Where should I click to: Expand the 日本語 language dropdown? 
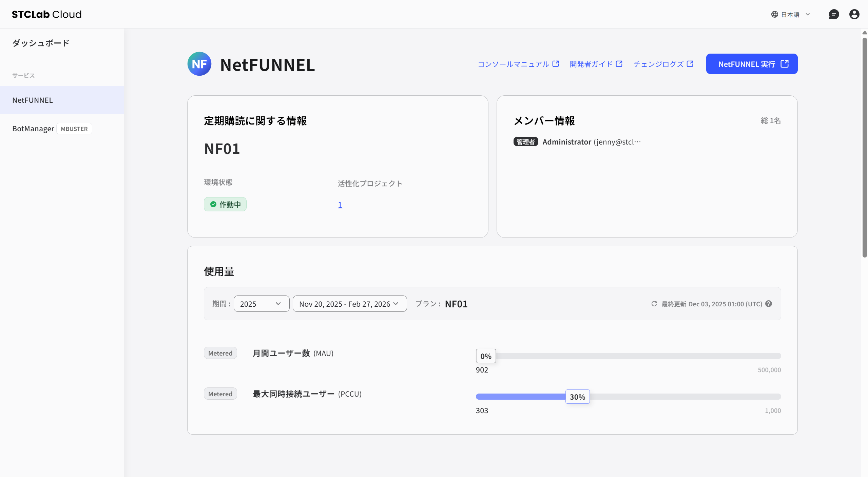[x=791, y=14]
